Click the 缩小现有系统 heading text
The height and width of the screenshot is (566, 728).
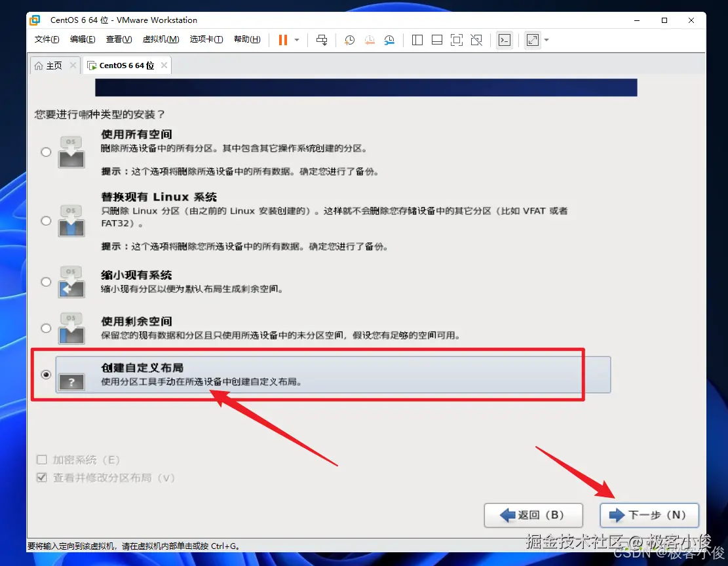(136, 275)
